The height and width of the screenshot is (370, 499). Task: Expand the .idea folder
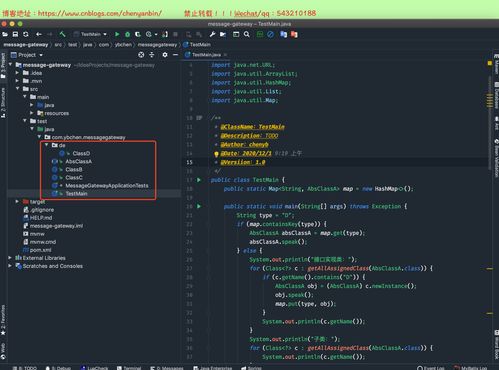[17, 73]
